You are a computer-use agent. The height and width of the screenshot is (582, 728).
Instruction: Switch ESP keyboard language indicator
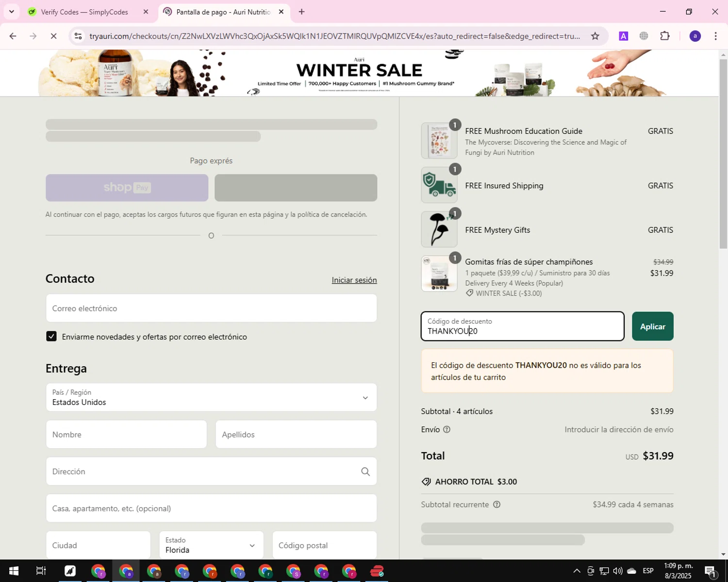pos(648,571)
